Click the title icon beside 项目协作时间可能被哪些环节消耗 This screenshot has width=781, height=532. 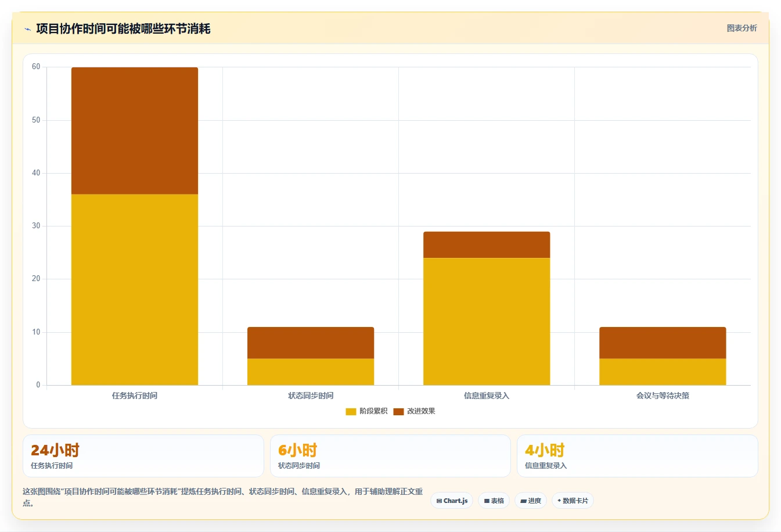27,29
